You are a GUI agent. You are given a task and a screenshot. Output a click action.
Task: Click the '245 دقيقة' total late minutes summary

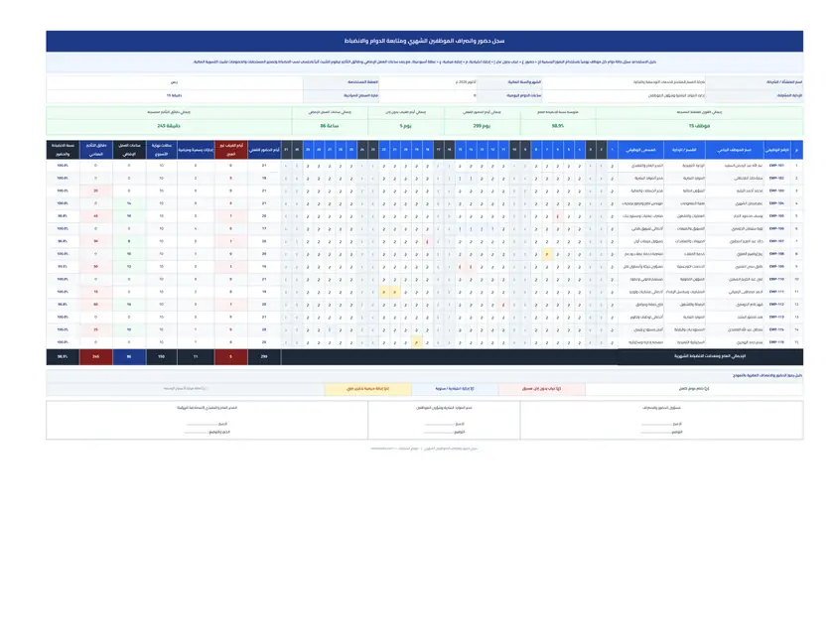click(x=169, y=126)
